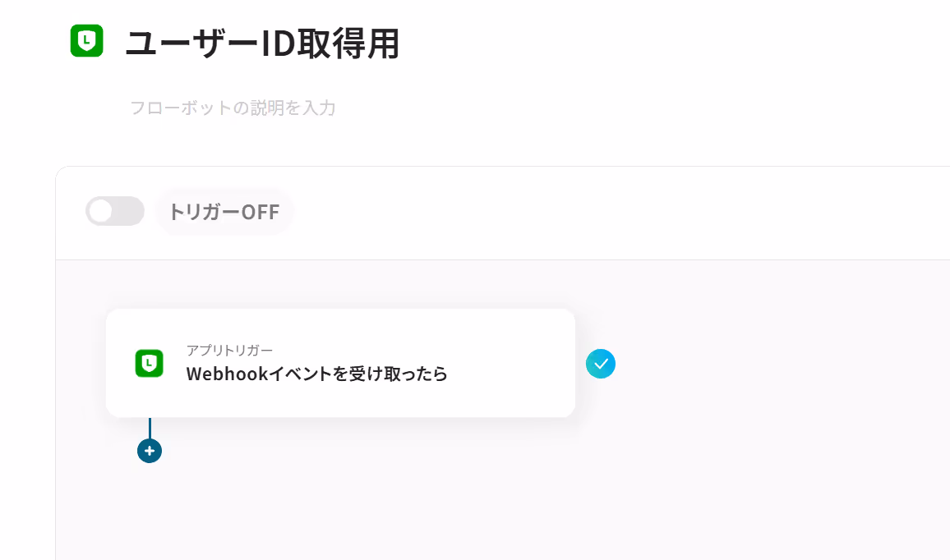The height and width of the screenshot is (560, 950).
Task: Click the フローボットの説明を入力 description field
Action: click(x=233, y=108)
